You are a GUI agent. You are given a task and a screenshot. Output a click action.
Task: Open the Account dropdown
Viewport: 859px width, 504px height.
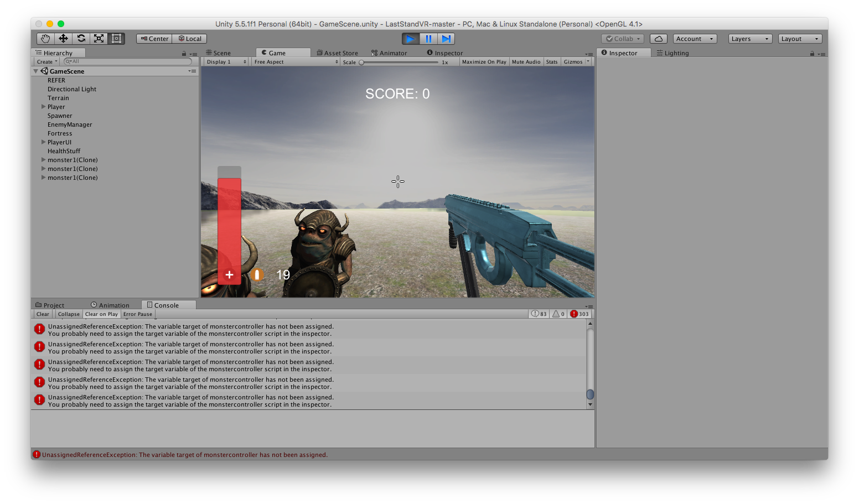click(x=695, y=39)
